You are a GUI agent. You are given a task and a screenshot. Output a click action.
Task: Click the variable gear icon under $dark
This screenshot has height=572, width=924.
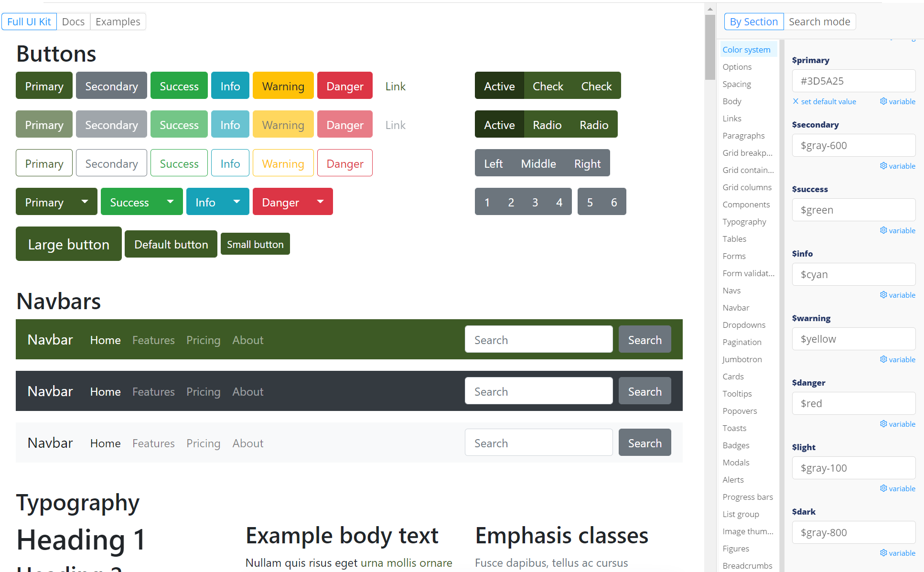(x=883, y=553)
